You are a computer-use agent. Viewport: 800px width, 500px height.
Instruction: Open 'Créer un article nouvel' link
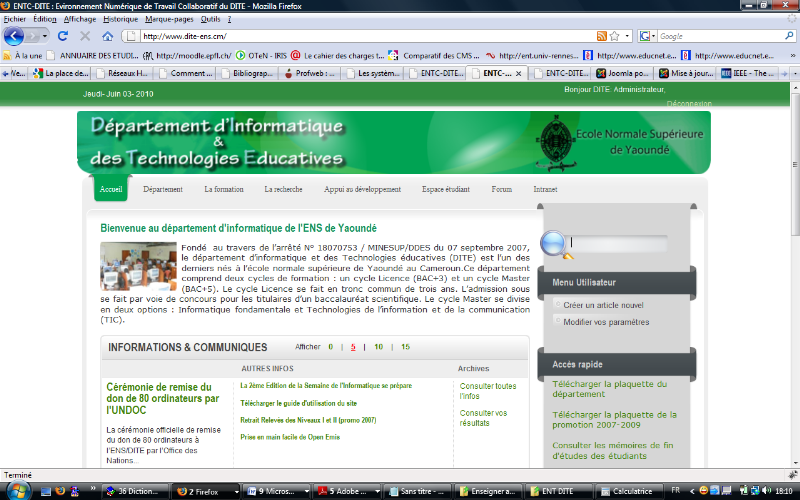click(x=603, y=305)
